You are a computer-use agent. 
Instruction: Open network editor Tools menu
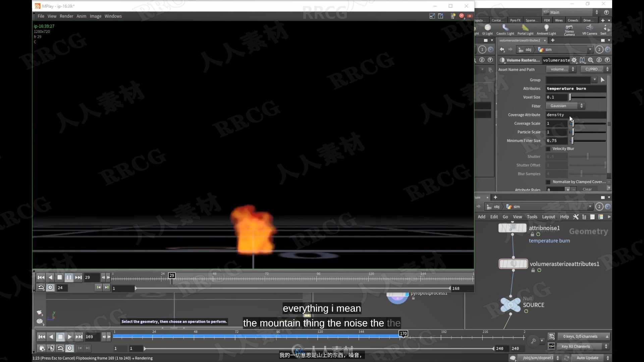532,217
